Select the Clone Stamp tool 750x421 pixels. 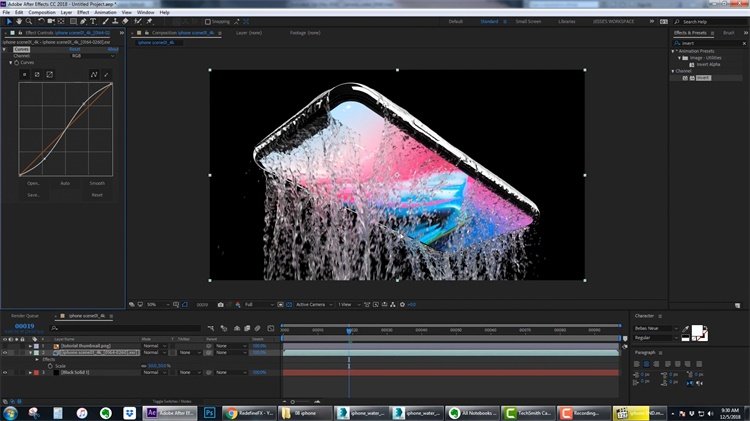115,22
